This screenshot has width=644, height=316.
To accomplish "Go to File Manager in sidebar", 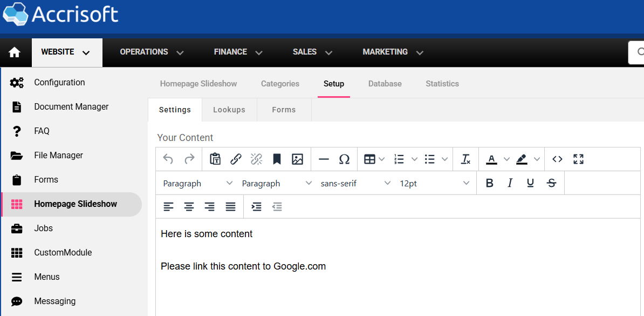I will [58, 156].
